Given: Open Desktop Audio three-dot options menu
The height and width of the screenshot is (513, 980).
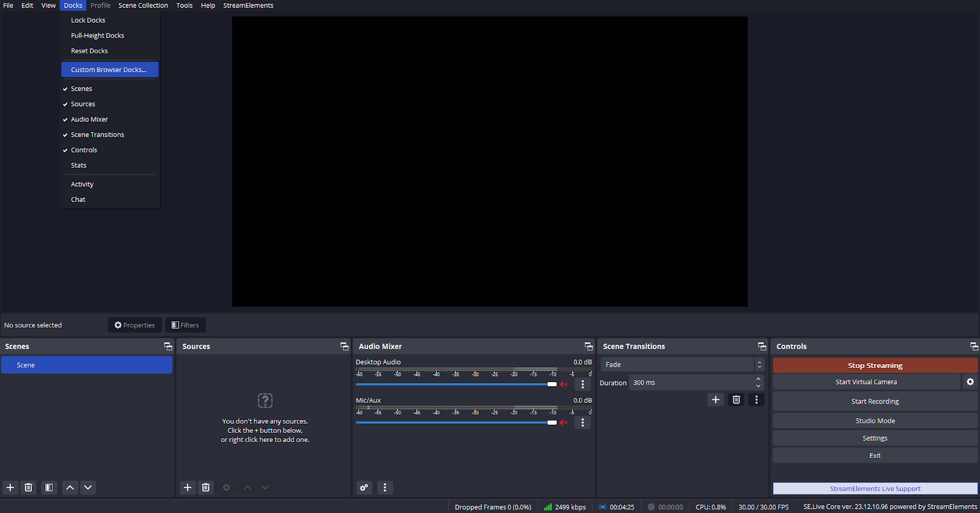Looking at the screenshot, I should pos(582,384).
